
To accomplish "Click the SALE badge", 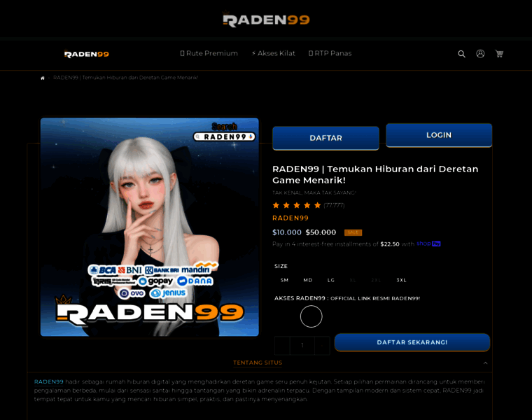I will [x=353, y=232].
